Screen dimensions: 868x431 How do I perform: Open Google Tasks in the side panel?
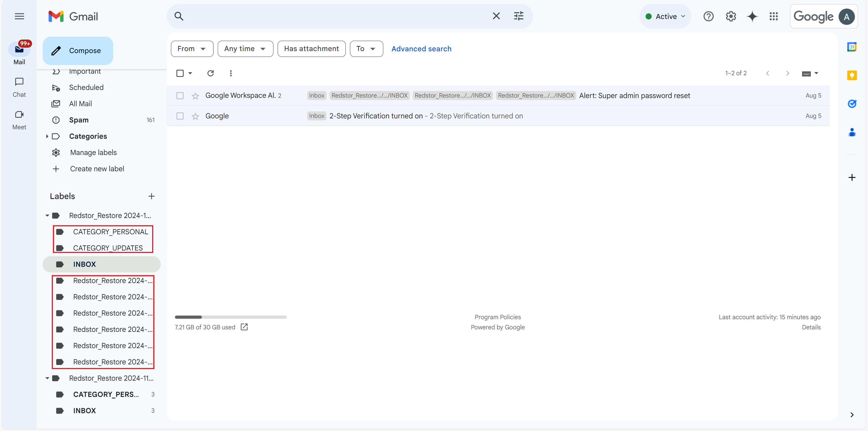tap(852, 104)
